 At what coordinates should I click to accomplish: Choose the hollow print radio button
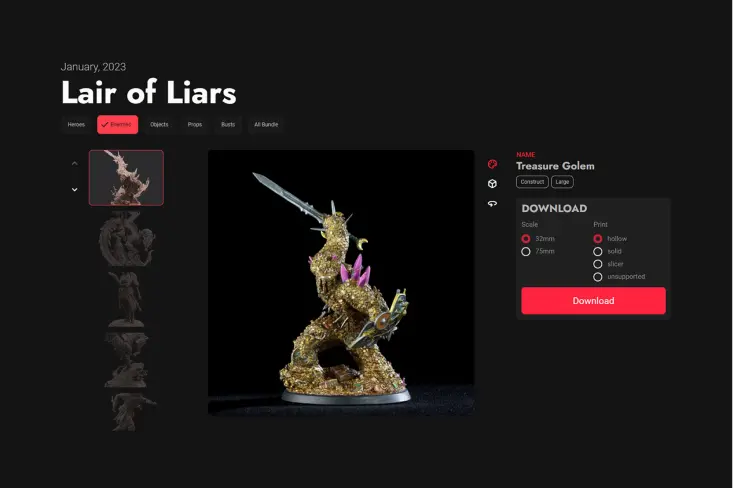[x=597, y=239]
